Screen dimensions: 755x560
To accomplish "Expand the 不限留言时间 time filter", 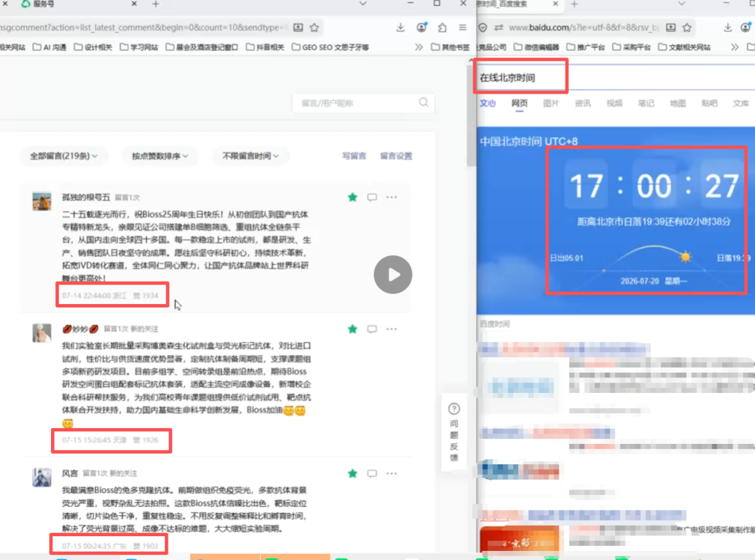I will point(250,156).
